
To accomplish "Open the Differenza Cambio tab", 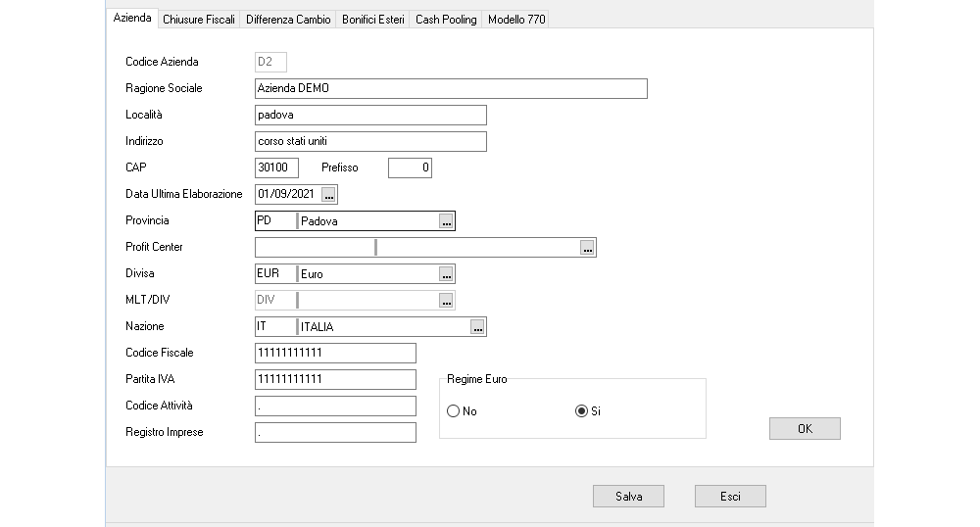I will [x=288, y=20].
